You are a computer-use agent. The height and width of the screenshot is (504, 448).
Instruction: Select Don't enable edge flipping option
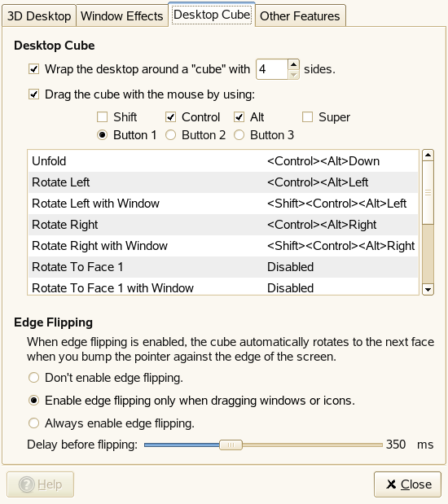[33, 378]
